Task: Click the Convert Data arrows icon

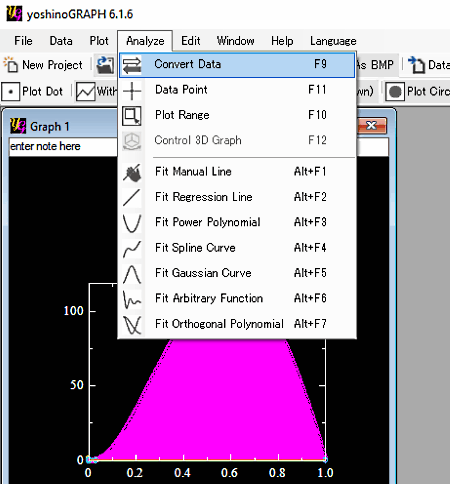Action: point(132,65)
